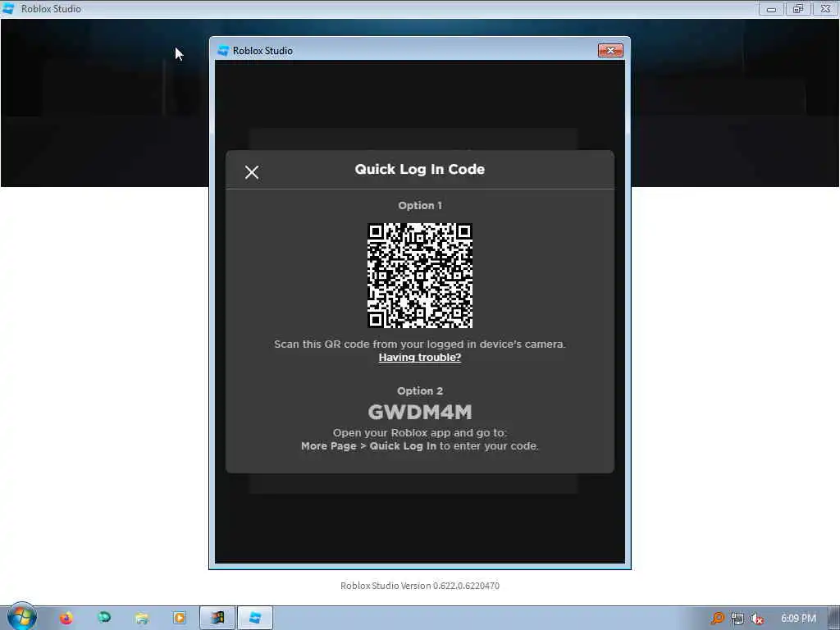Activate the Roblox Studio taskbar button
Screen dimensions: 840x630
pyautogui.click(x=255, y=619)
